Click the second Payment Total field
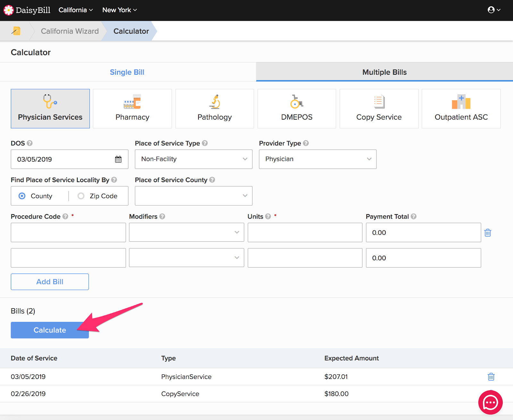This screenshot has height=420, width=513. click(424, 258)
